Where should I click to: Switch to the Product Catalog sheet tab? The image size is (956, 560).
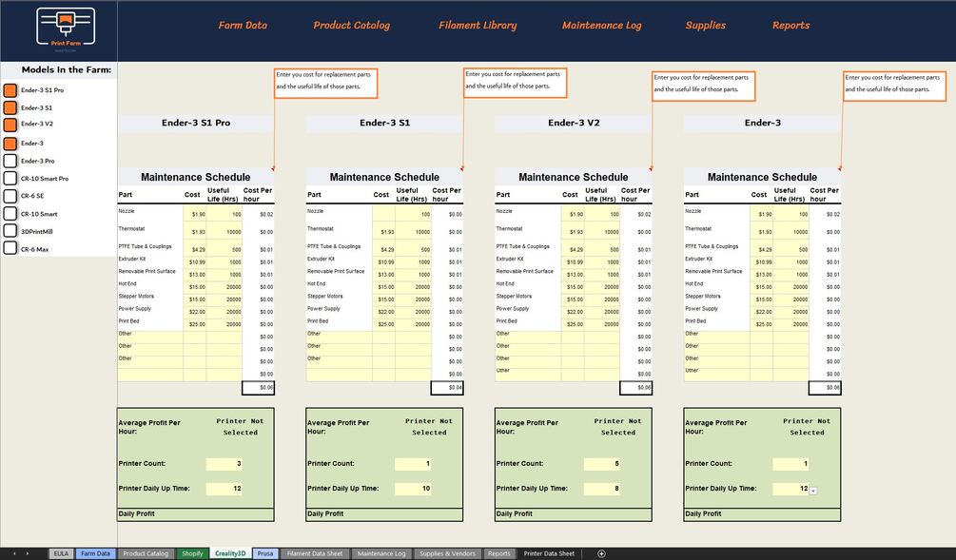click(146, 553)
